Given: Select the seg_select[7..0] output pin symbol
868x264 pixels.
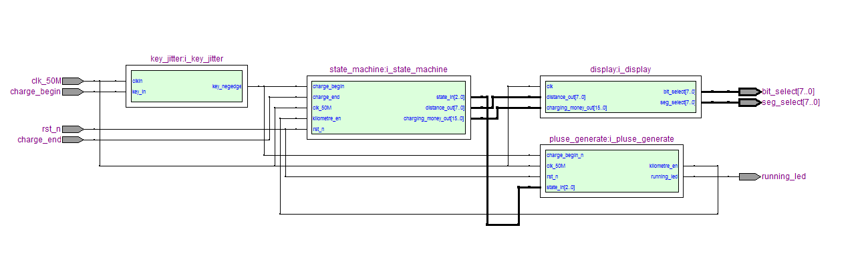Looking at the screenshot, I should [750, 102].
